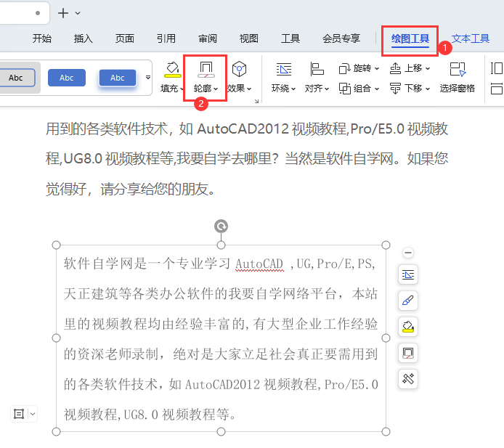This screenshot has width=504, height=448.
Task: Apply the outlined gray Abc shape style
Action: [16, 78]
